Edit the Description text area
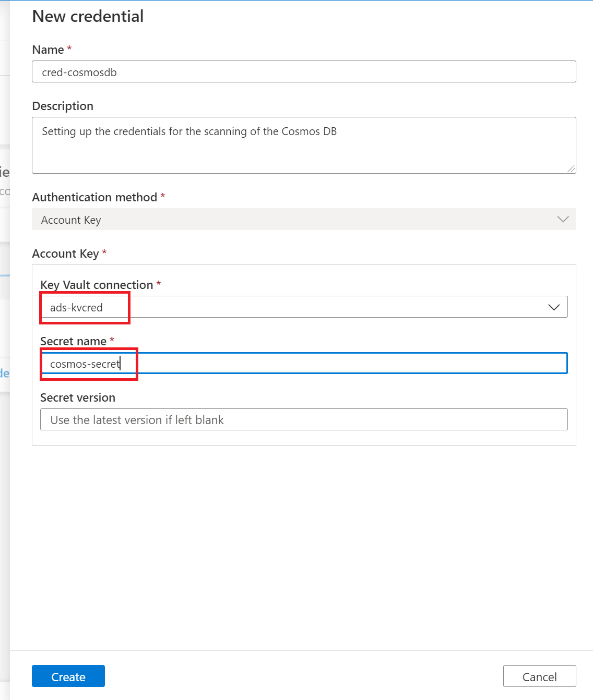The width and height of the screenshot is (593, 700). pyautogui.click(x=304, y=145)
